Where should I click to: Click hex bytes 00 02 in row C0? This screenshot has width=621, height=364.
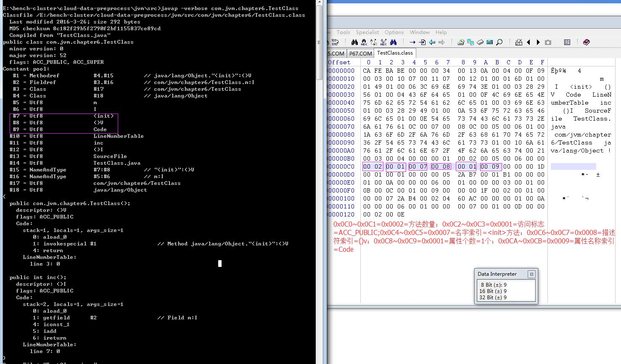pos(373,166)
